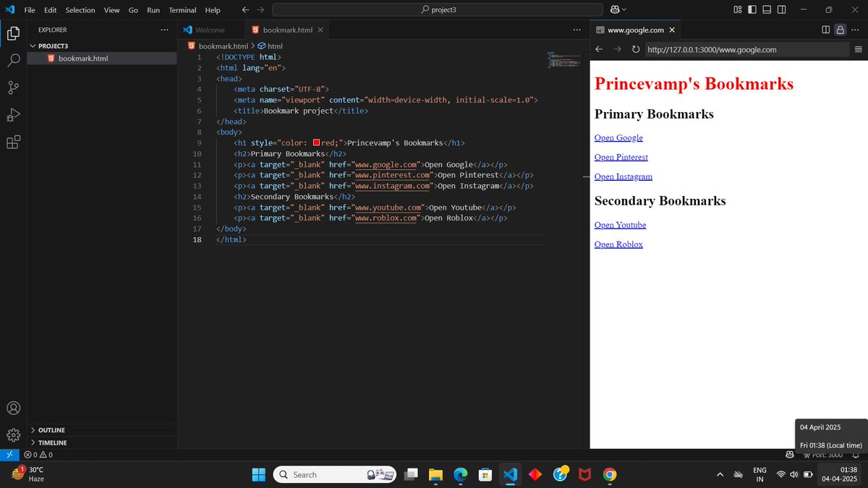
Task: Reload the live preview page
Action: coord(636,49)
